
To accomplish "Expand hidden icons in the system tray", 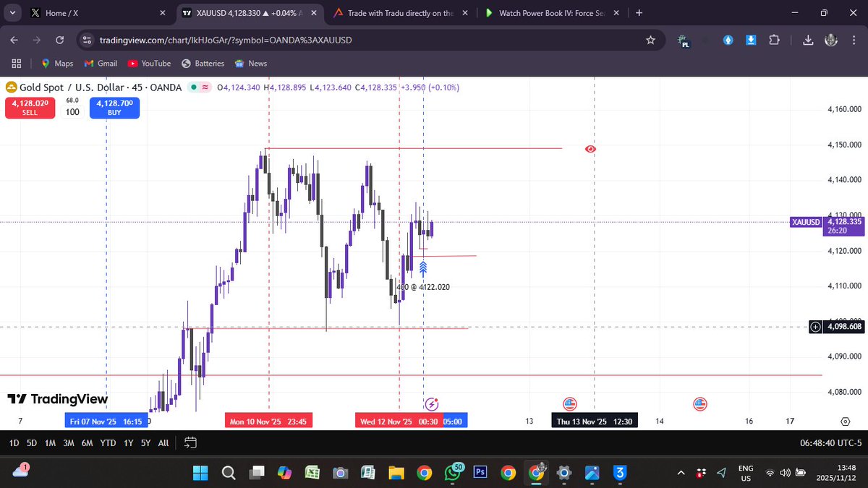I will 681,473.
